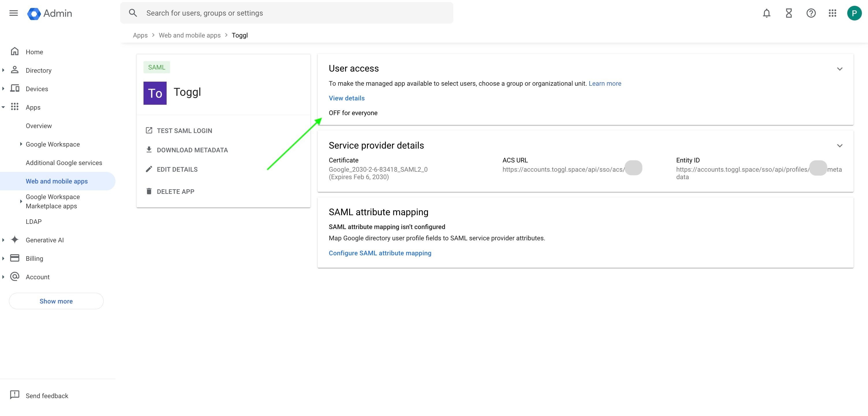Screen dimensions: 868x416
Task: Click the notifications bell icon
Action: coord(767,13)
